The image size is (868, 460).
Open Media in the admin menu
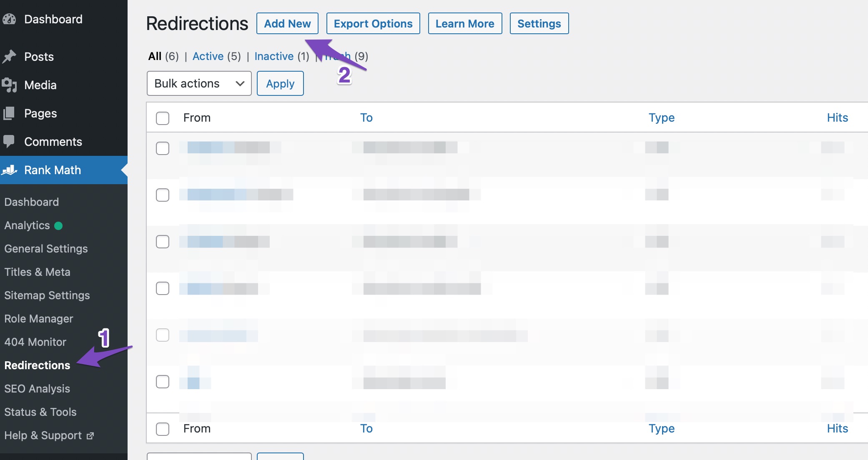click(40, 85)
